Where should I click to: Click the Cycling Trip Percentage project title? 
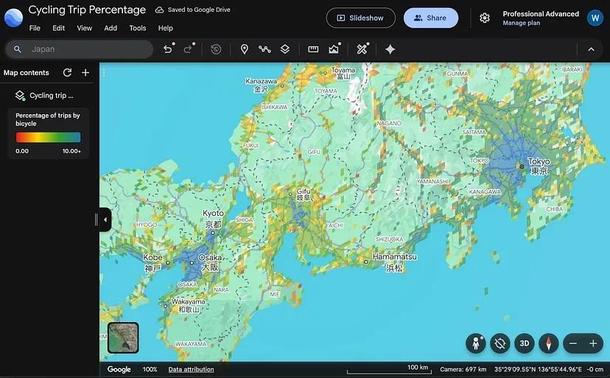coord(87,10)
